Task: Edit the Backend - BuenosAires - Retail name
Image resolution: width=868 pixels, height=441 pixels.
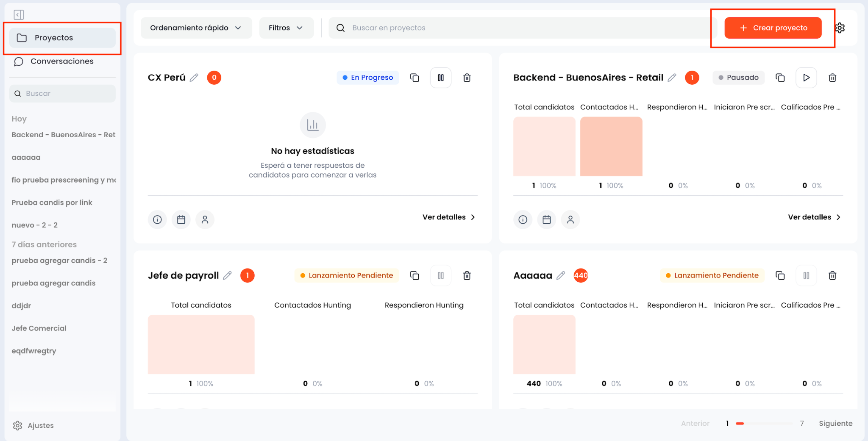Action: [672, 78]
